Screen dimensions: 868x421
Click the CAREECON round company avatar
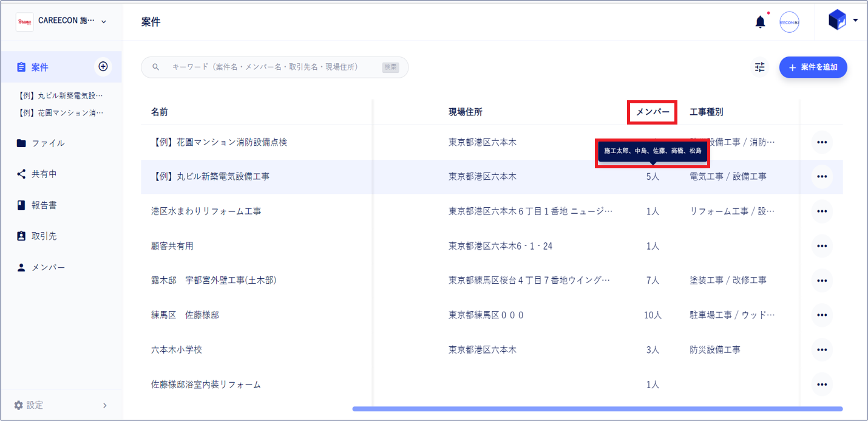click(x=789, y=22)
